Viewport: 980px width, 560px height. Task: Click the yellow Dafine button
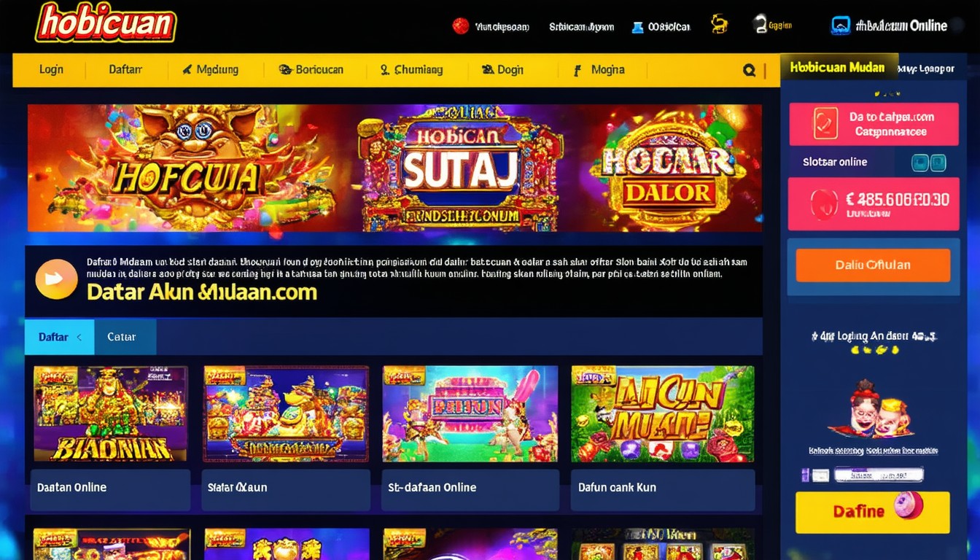point(873,512)
